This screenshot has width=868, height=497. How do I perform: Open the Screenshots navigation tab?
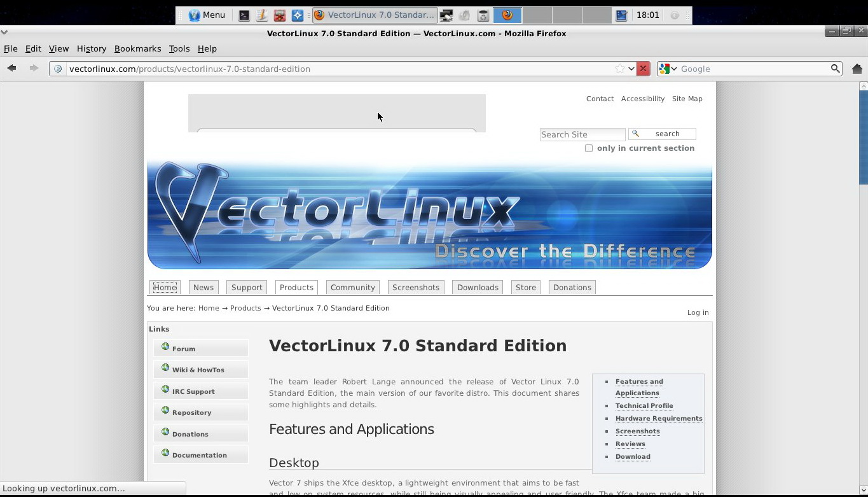click(x=416, y=287)
